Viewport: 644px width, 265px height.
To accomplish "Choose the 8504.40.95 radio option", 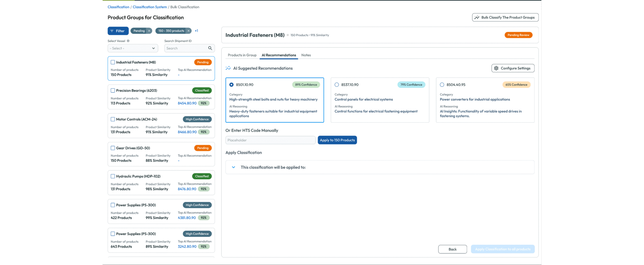I will pyautogui.click(x=442, y=85).
